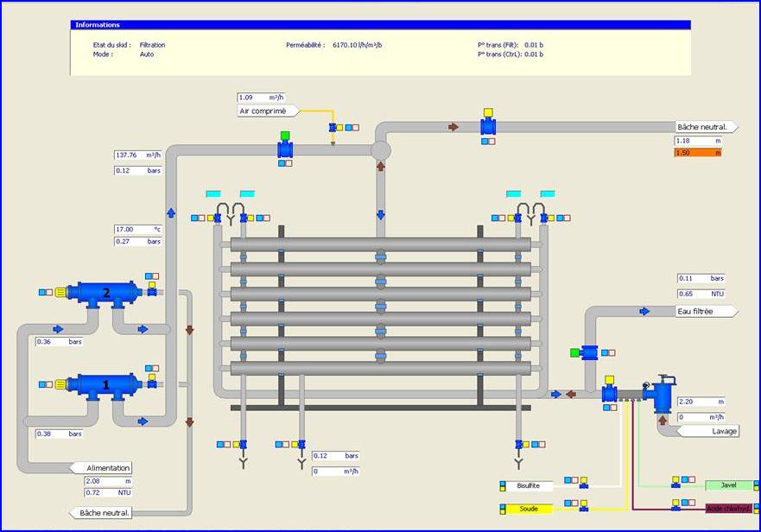
Task: Click pump 2 discharge valve
Action: [x=152, y=292]
